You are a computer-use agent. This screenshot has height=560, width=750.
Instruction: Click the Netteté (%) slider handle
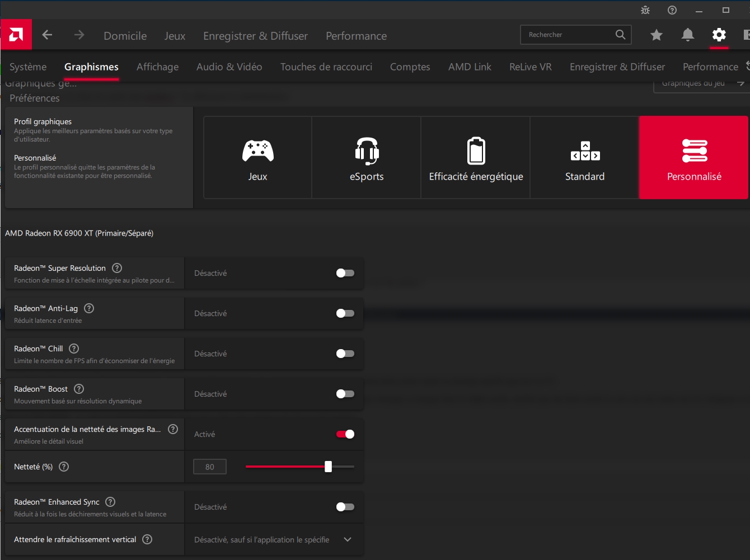pos(328,467)
